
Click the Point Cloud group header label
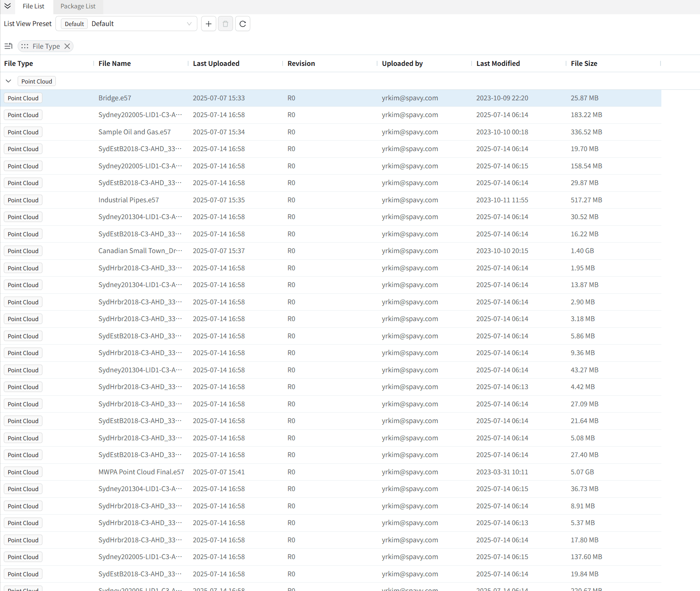[37, 81]
